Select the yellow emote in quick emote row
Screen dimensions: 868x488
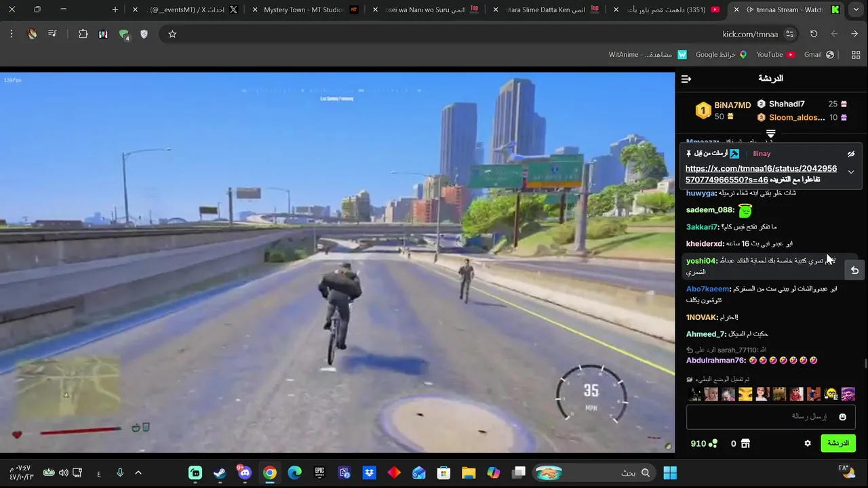click(745, 394)
